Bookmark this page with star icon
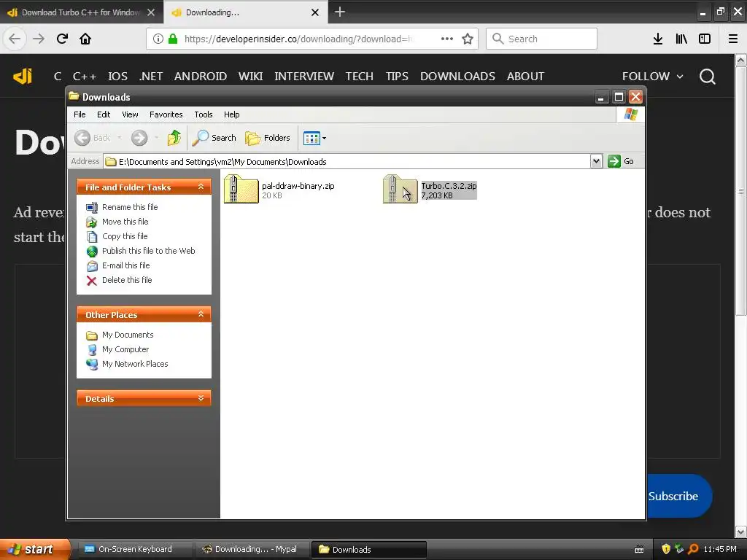Viewport: 747px width, 560px height. (468, 39)
